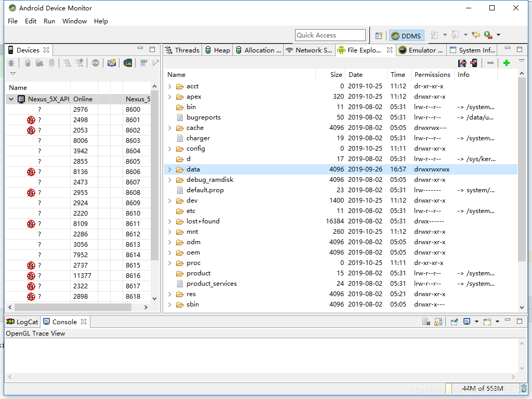Click the Dump View Hierarchy icon
532x399 pixels.
(x=128, y=63)
